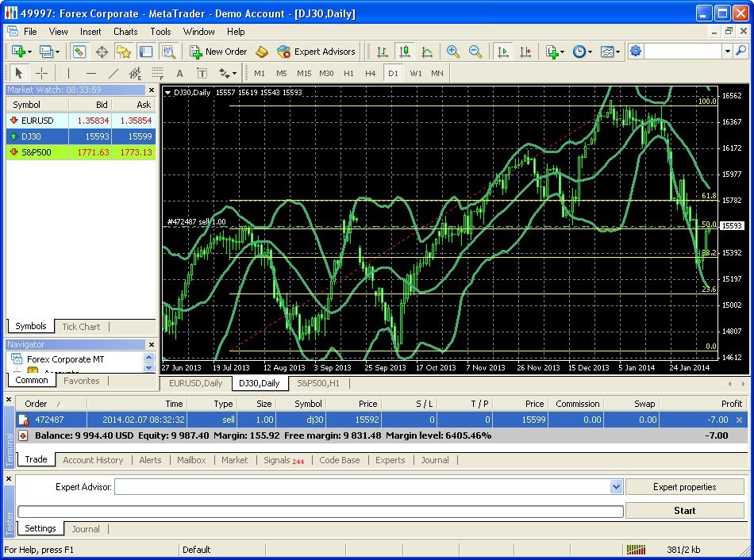Screen dimensions: 754x560
Task: Zoom in on the chart
Action: tap(452, 52)
